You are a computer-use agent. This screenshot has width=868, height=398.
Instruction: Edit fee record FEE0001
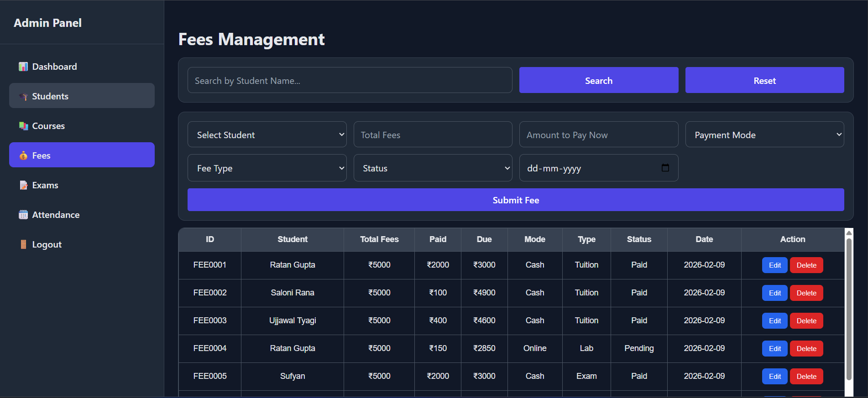pyautogui.click(x=775, y=265)
